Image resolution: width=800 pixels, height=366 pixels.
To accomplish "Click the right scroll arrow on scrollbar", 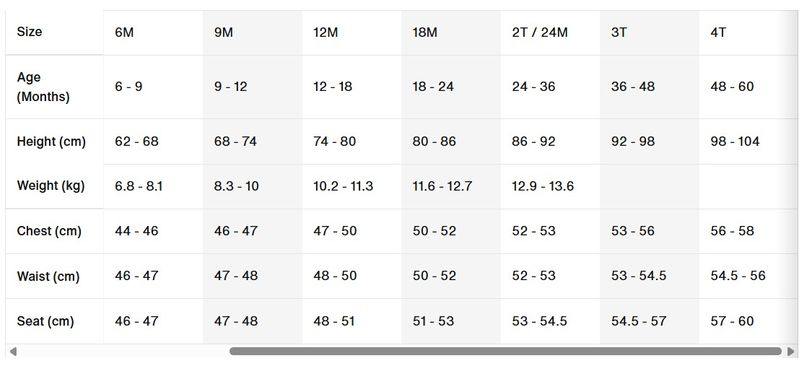I will (x=791, y=351).
